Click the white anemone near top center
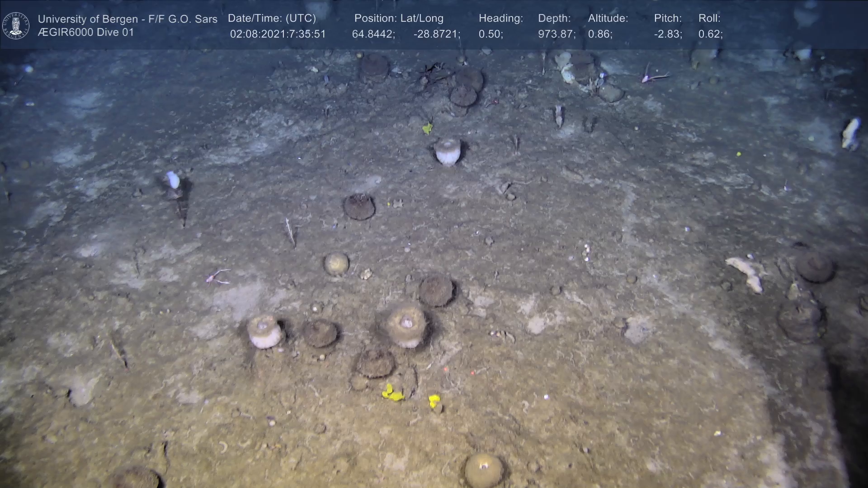 click(448, 151)
